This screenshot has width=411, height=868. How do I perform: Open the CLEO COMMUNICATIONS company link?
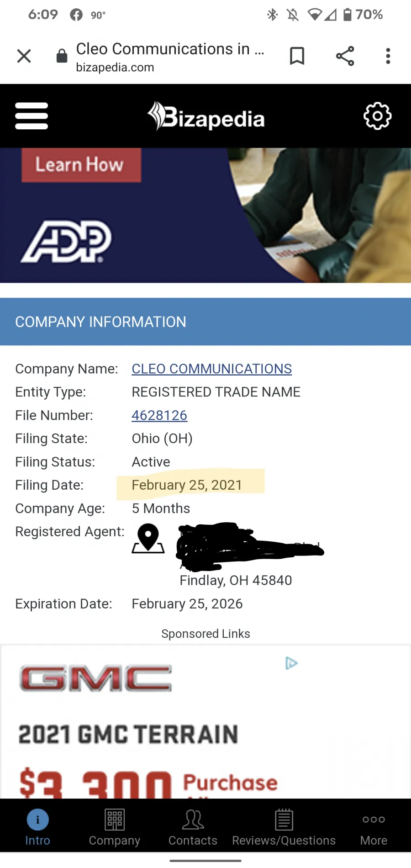[211, 369]
